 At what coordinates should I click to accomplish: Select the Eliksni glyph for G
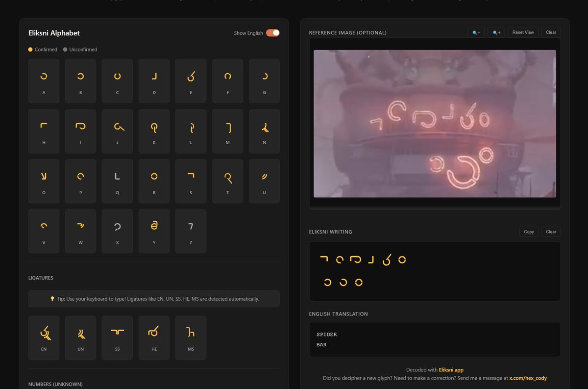264,81
